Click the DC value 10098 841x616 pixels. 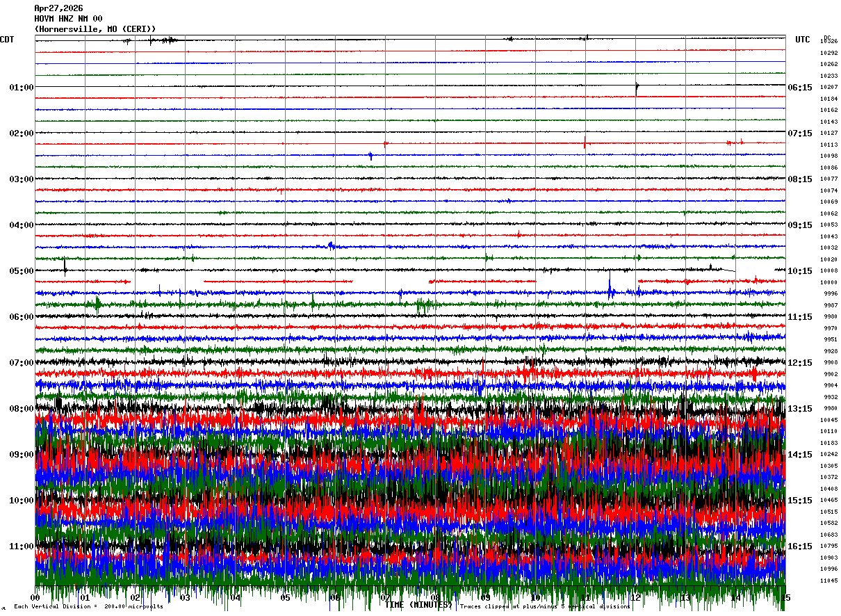(828, 156)
